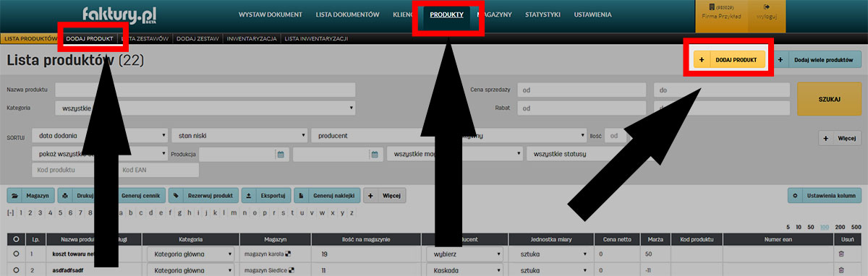Click the Ilość od input field
Image resolution: width=868 pixels, height=276 pixels.
click(x=615, y=135)
